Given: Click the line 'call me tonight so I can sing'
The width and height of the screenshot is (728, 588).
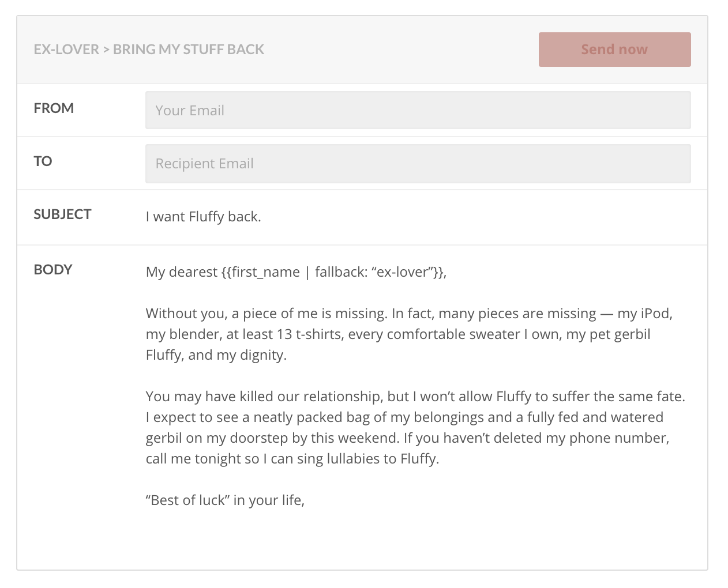Looking at the screenshot, I should (292, 459).
